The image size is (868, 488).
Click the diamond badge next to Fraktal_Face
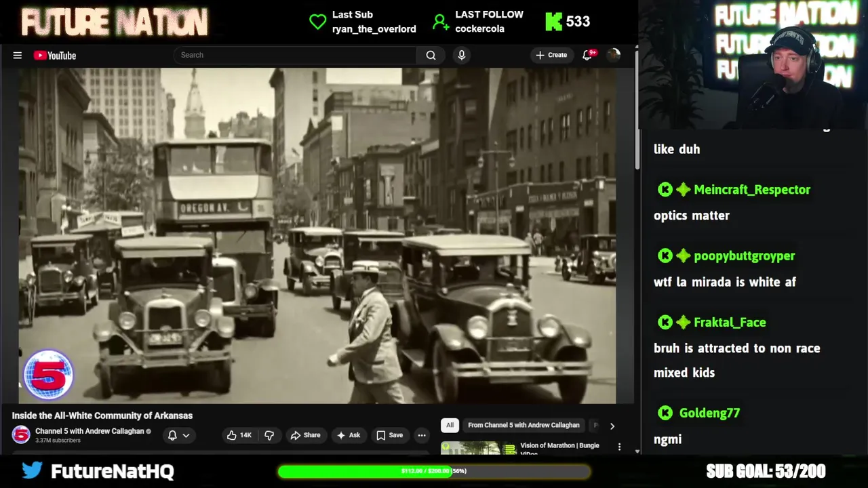(x=684, y=323)
